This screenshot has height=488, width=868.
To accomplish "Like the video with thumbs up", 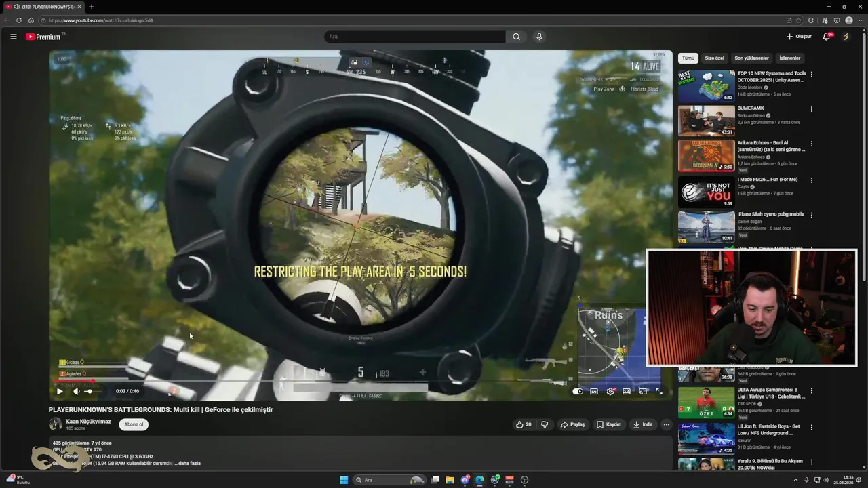I will coord(524,424).
